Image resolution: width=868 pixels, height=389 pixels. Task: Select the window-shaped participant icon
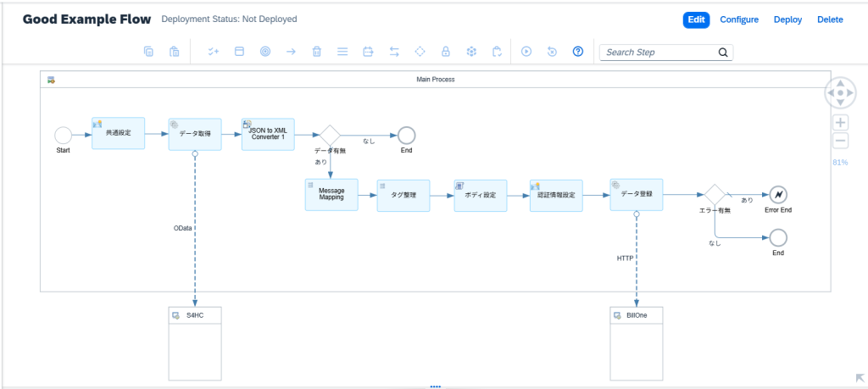pyautogui.click(x=239, y=52)
